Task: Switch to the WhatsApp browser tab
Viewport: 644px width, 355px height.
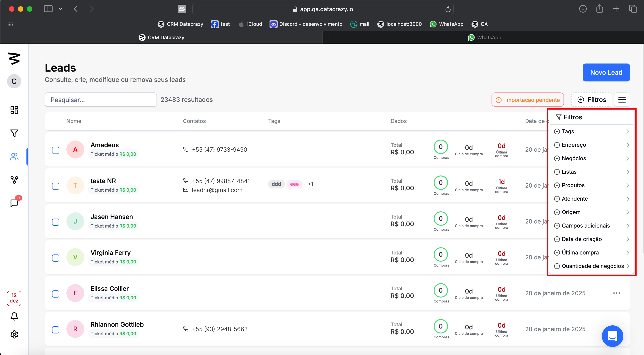Action: point(484,37)
